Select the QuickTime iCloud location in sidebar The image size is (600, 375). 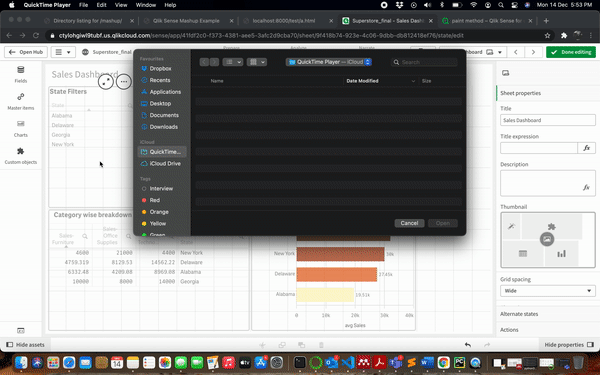(x=161, y=152)
